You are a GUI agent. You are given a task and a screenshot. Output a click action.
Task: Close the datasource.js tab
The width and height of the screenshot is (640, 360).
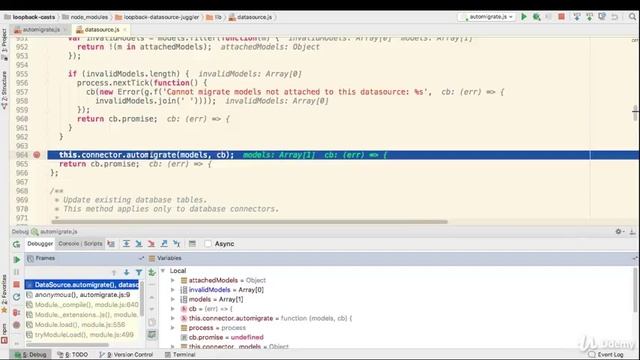click(124, 30)
